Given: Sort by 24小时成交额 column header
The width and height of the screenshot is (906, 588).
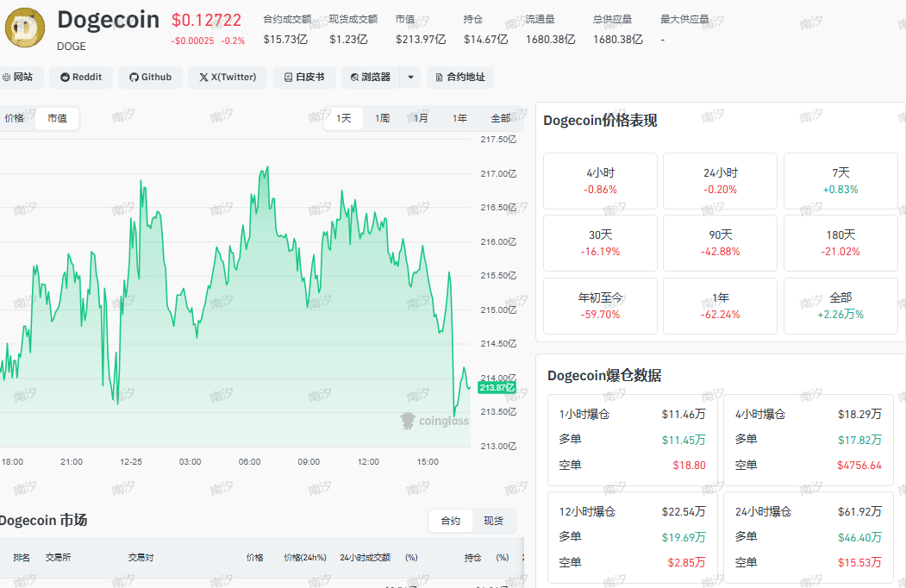Looking at the screenshot, I should [366, 557].
